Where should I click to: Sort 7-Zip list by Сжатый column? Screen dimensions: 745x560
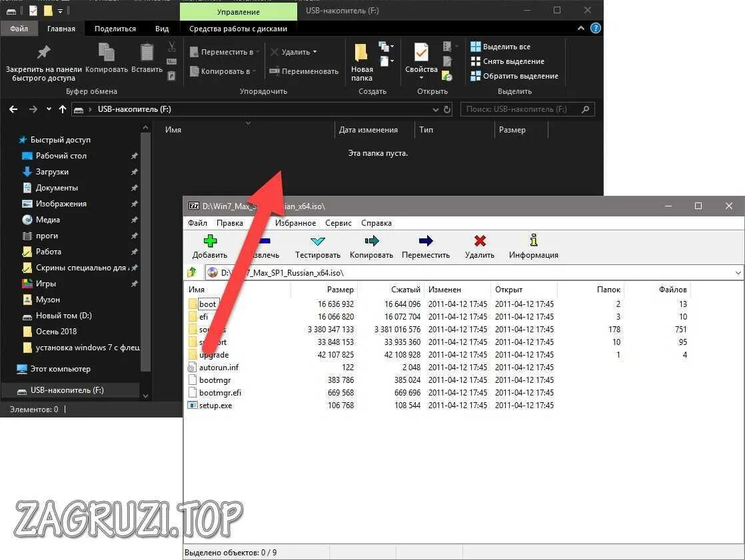point(390,290)
